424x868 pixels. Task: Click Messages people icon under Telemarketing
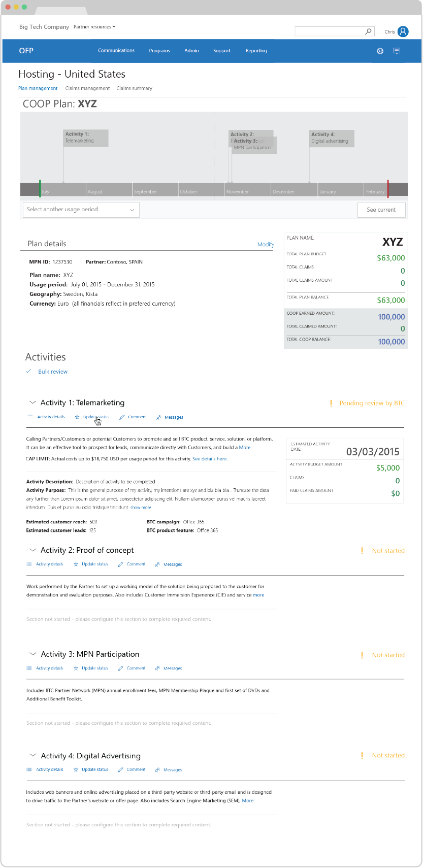point(158,417)
